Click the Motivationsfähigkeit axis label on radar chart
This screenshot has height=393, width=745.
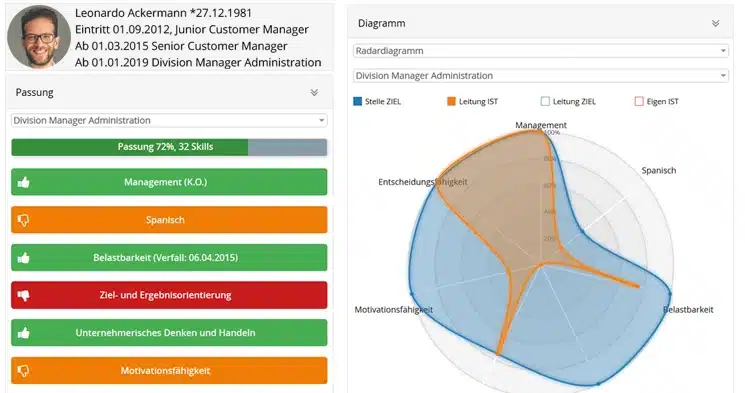coord(393,309)
